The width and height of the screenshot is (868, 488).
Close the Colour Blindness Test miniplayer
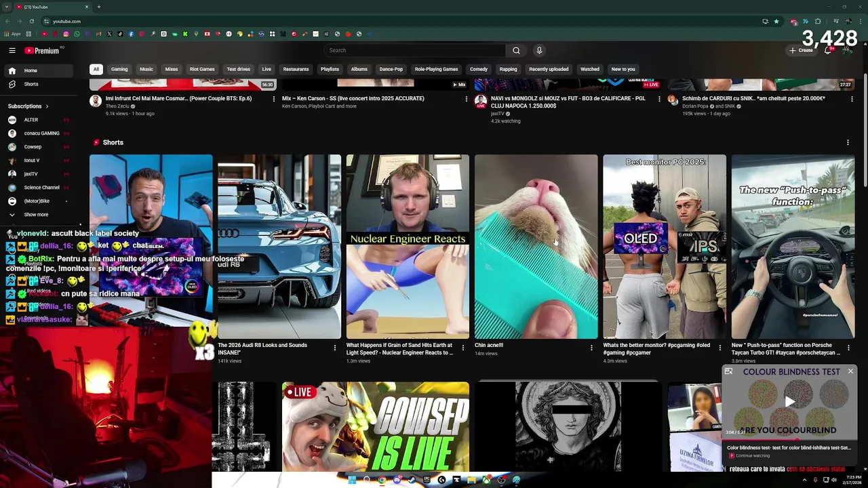pyautogui.click(x=850, y=371)
